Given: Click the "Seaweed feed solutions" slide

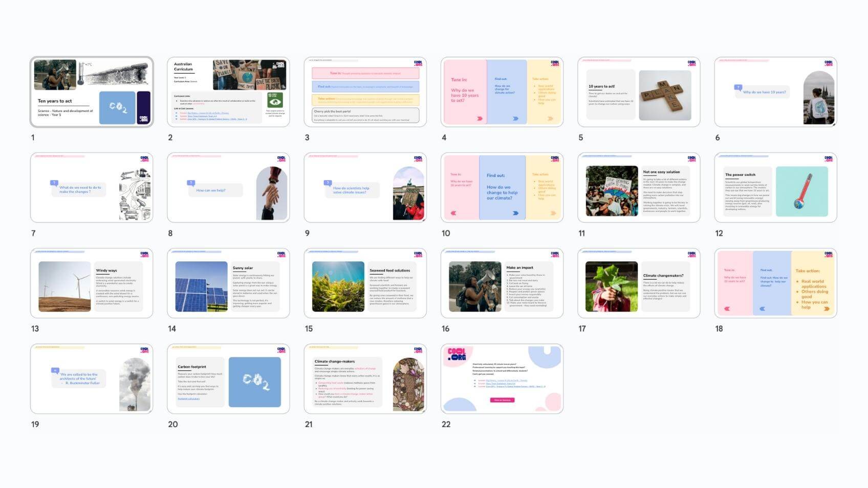Looking at the screenshot, I should tap(365, 283).
